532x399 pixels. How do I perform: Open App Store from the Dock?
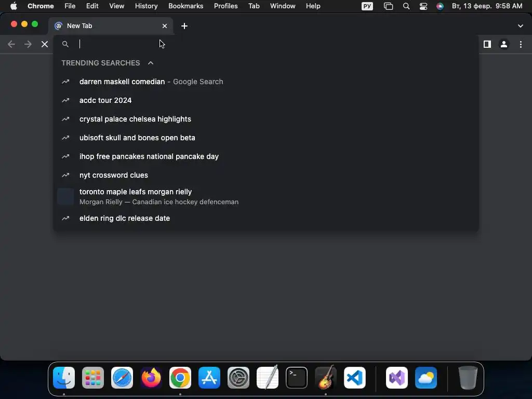(x=209, y=378)
